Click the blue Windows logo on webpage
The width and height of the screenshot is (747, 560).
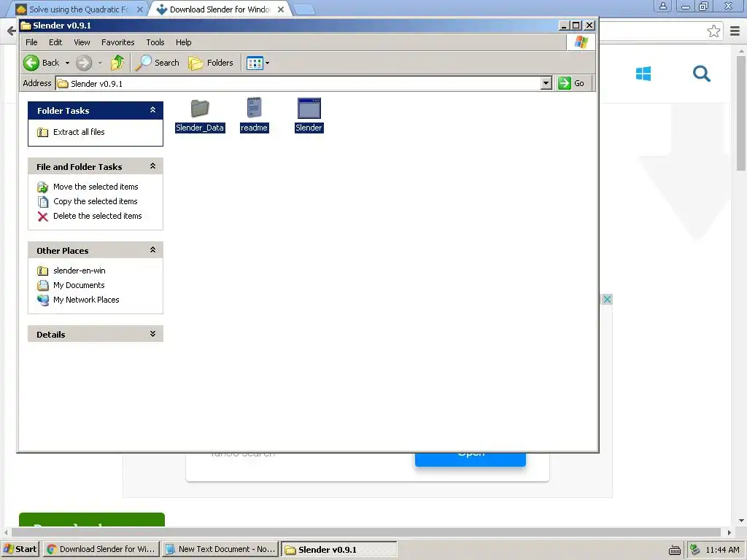click(x=643, y=74)
